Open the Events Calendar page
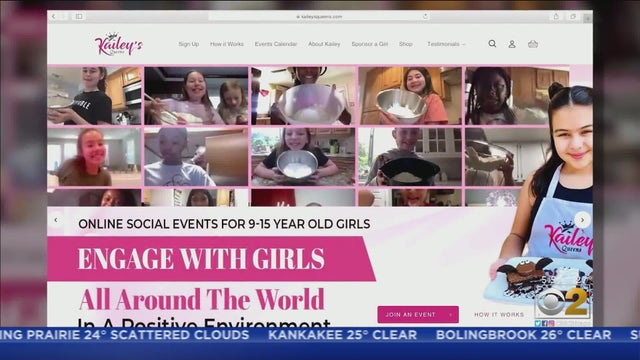The height and width of the screenshot is (360, 640). pyautogui.click(x=276, y=44)
